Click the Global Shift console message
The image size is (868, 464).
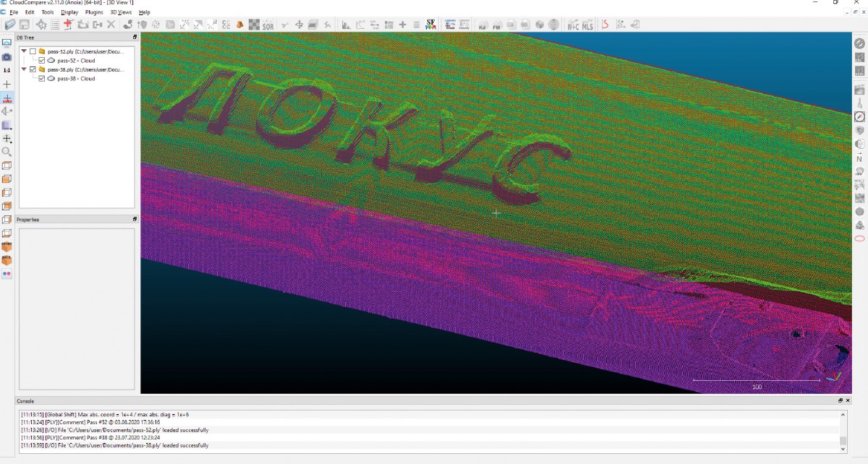pos(105,414)
